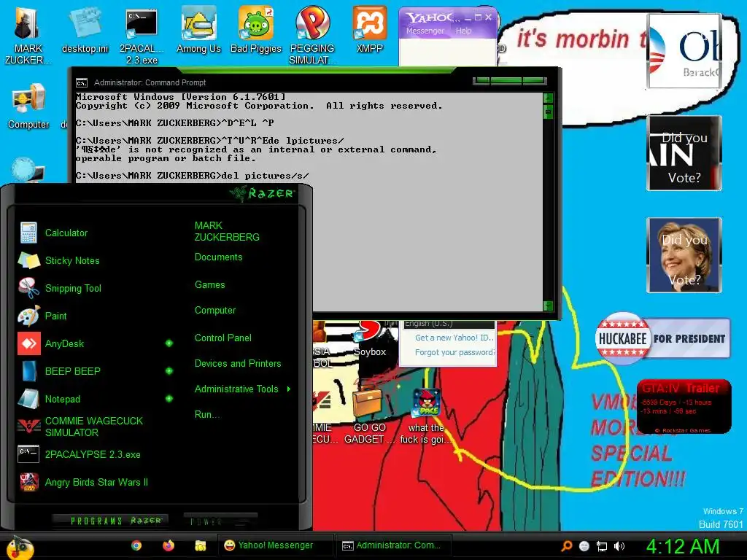Open MARK ZUCKERBERG desktop folder icon
747x560 pixels.
[28, 35]
